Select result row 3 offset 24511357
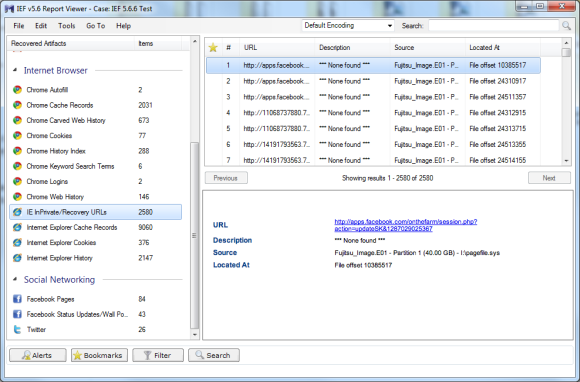This screenshot has height=382, width=580. [x=373, y=97]
